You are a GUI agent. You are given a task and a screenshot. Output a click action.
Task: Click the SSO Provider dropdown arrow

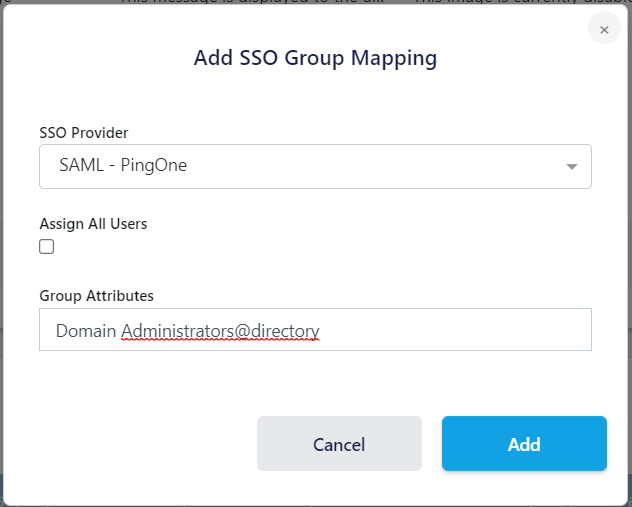pyautogui.click(x=572, y=167)
